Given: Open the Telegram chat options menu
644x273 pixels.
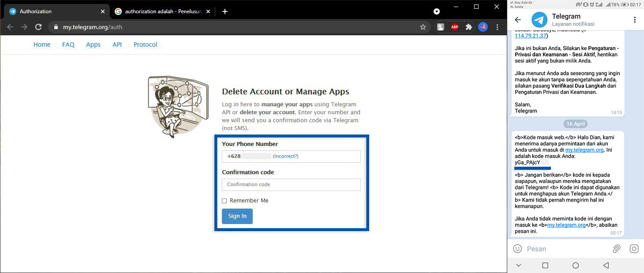Looking at the screenshot, I should click(634, 19).
